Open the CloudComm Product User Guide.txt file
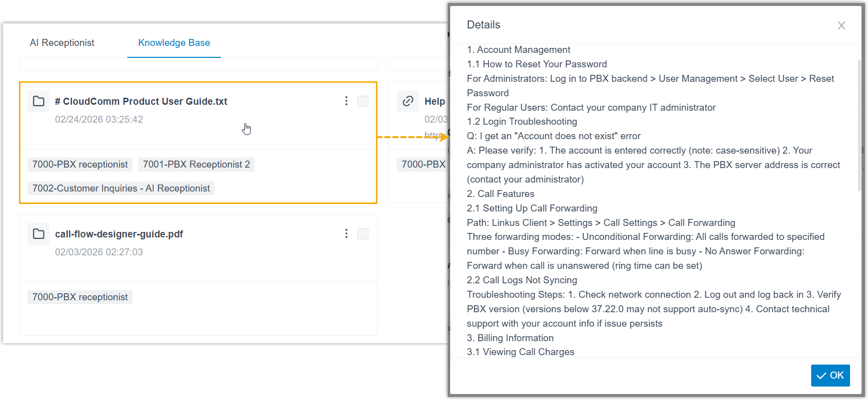868x400 pixels. (141, 102)
